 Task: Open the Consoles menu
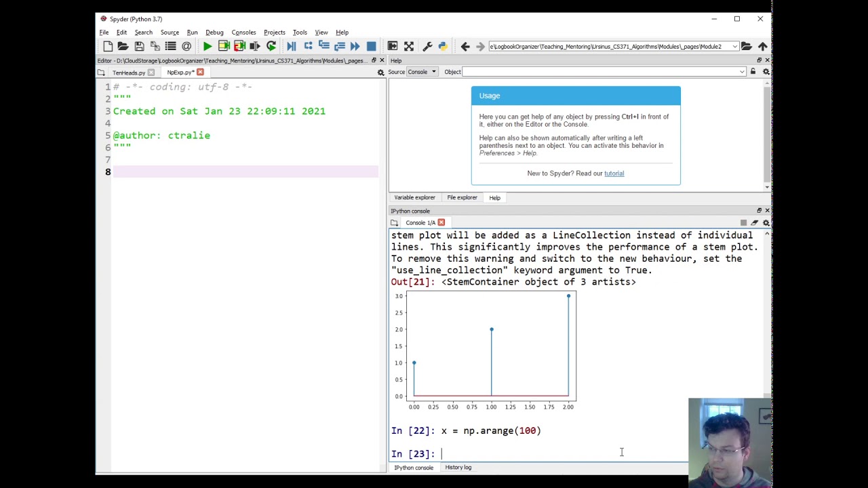(243, 32)
